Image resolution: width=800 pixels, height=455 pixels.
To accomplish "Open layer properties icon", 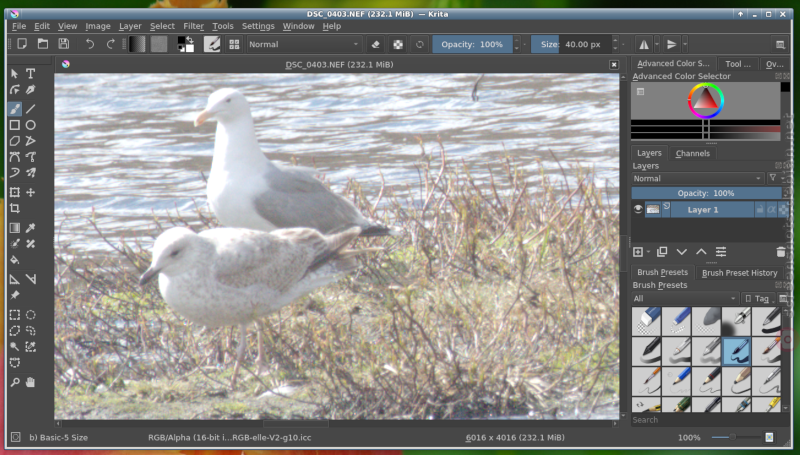I will [x=721, y=252].
